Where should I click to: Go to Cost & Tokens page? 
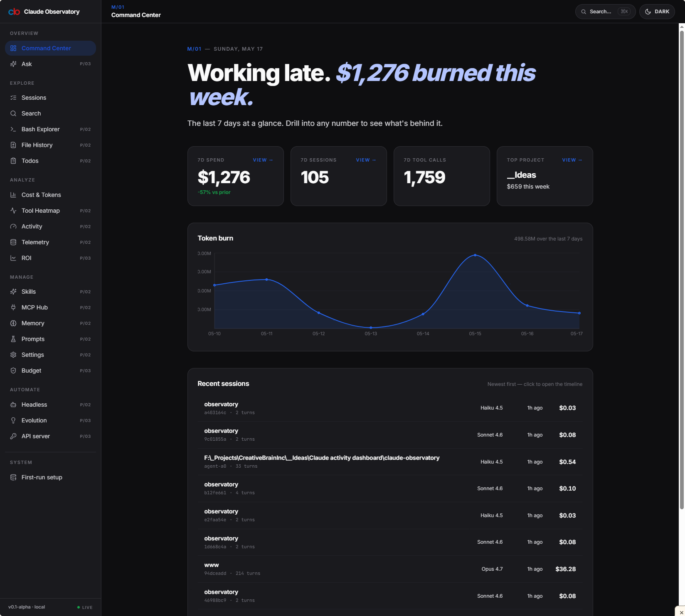pyautogui.click(x=50, y=195)
